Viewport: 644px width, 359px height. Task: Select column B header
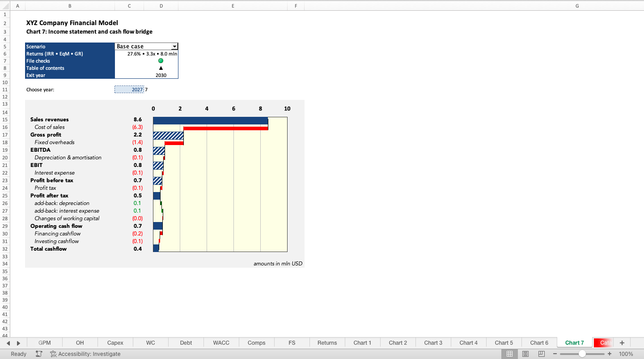tap(70, 6)
